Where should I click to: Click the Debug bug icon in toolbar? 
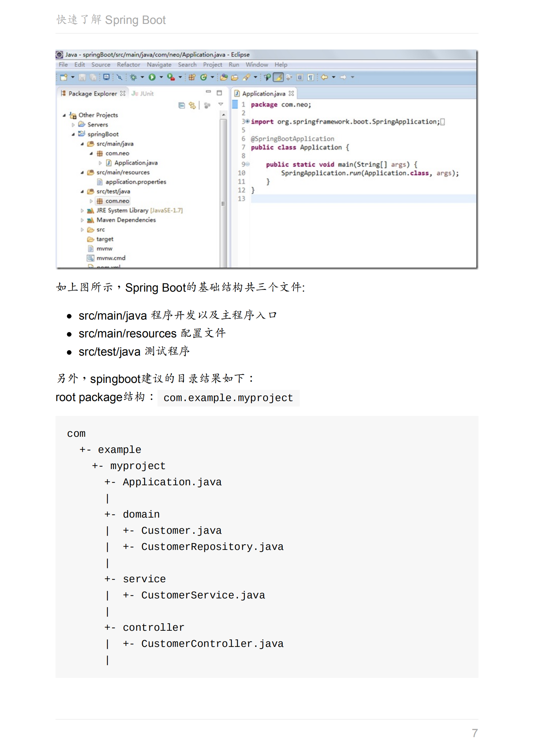tap(134, 77)
